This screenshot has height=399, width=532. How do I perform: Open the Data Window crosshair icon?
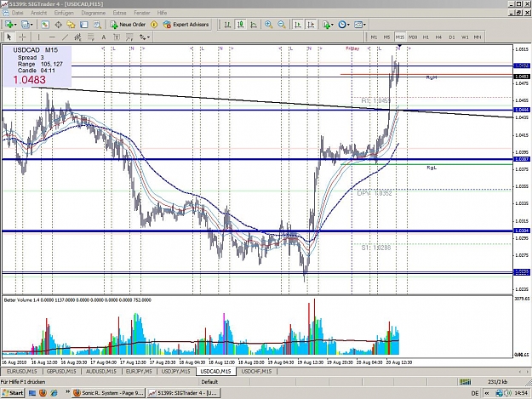click(58, 25)
